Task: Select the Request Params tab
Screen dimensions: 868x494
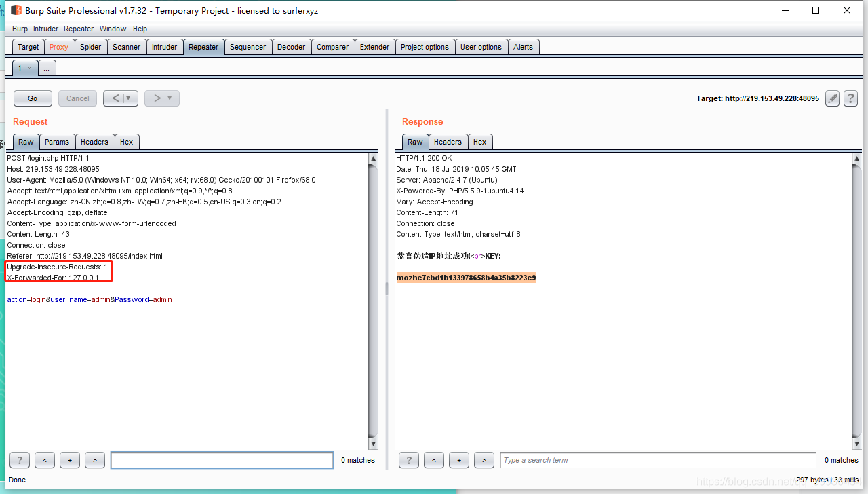Action: 57,142
